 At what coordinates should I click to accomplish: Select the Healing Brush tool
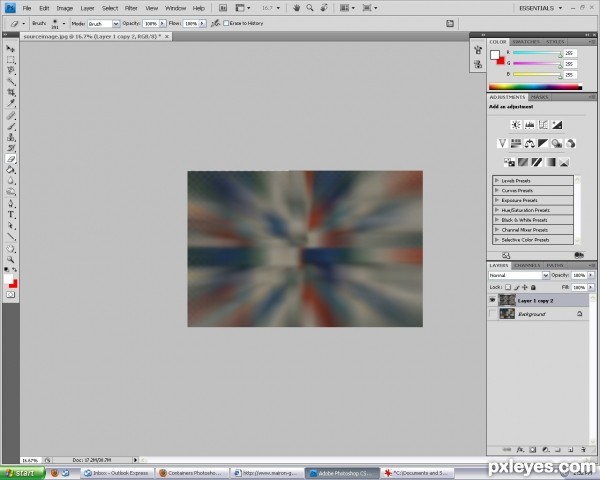(x=11, y=116)
